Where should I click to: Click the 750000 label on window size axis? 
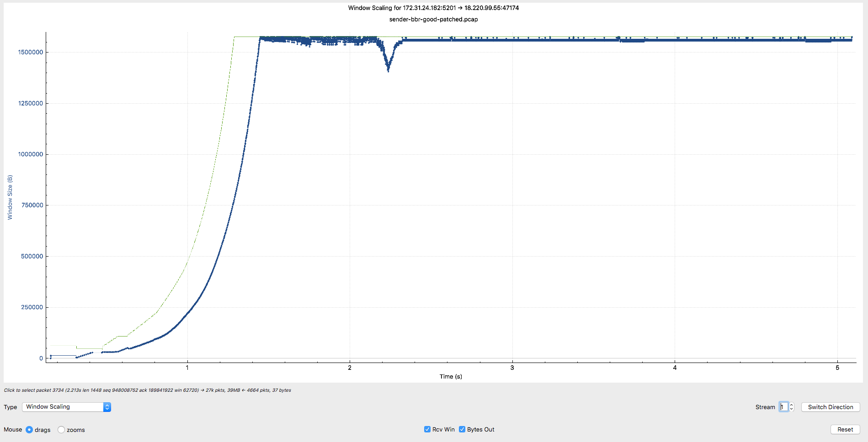(32, 205)
